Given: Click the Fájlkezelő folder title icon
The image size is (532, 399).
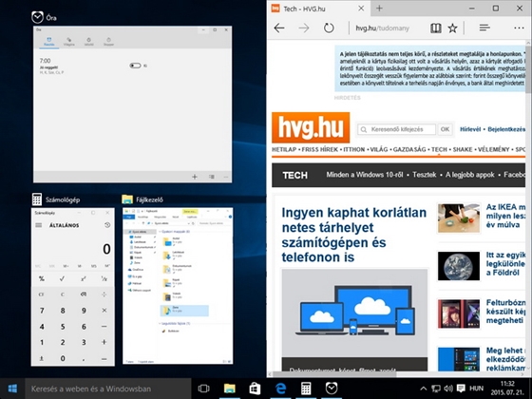Looking at the screenshot, I should [x=127, y=199].
